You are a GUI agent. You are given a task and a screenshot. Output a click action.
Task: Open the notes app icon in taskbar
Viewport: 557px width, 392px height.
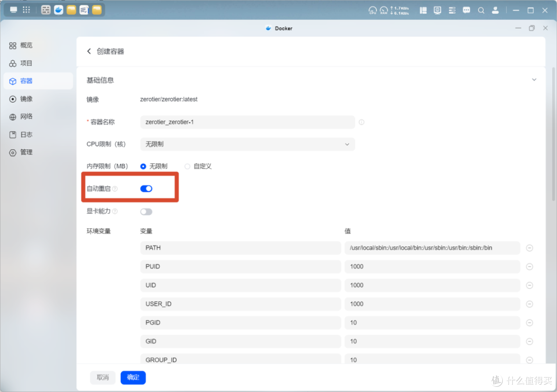(84, 10)
